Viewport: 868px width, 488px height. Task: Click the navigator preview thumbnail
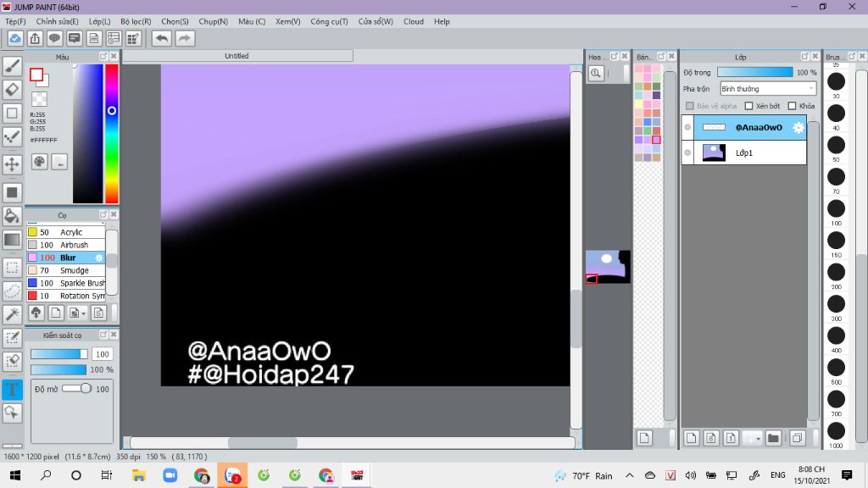click(x=608, y=267)
